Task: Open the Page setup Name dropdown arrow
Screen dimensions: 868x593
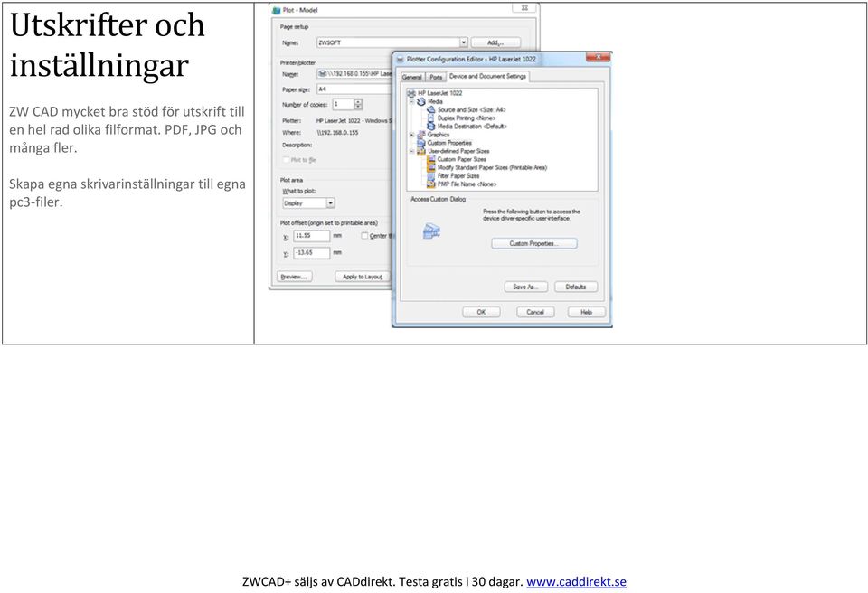Action: (x=463, y=42)
